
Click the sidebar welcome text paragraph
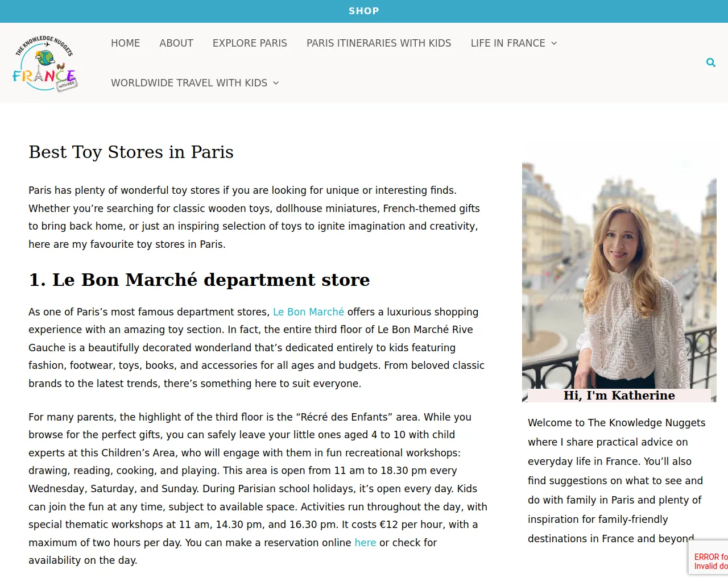click(617, 480)
